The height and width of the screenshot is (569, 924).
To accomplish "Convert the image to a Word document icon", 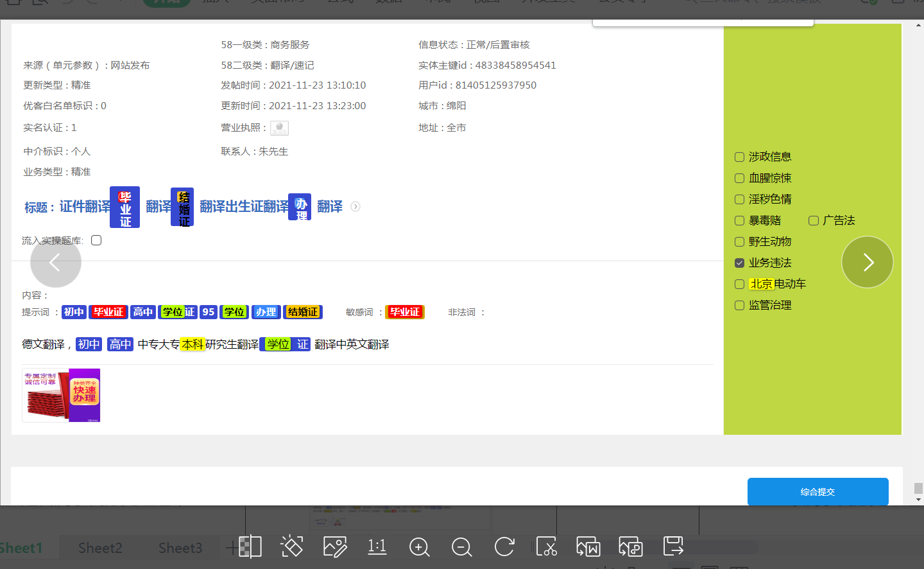I will pyautogui.click(x=588, y=547).
